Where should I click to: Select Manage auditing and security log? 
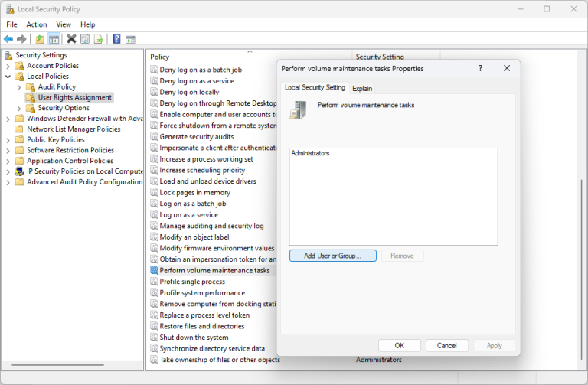[x=211, y=226]
